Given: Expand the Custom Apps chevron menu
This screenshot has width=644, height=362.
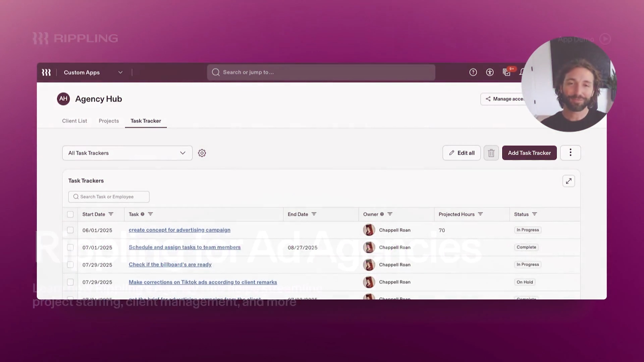Looking at the screenshot, I should point(120,72).
